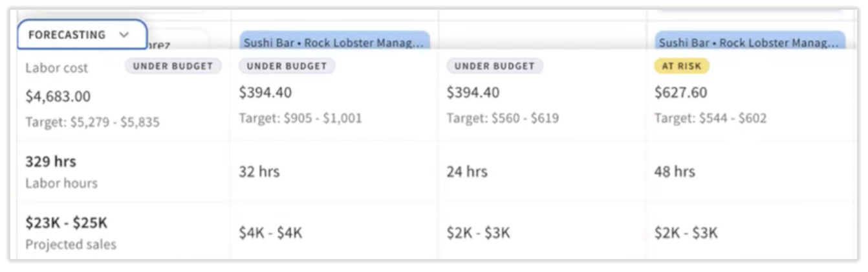Click the AT RISK yellow badge

(x=682, y=65)
